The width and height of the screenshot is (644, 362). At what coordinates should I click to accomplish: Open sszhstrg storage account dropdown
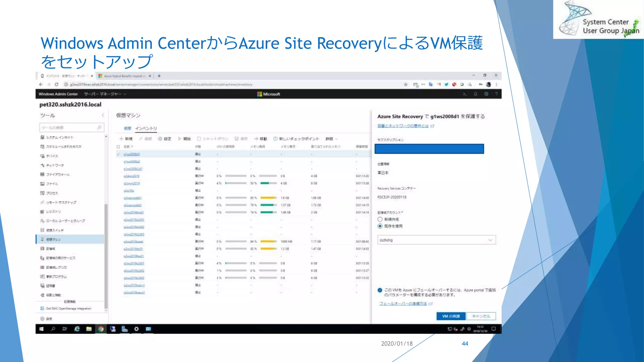point(436,240)
